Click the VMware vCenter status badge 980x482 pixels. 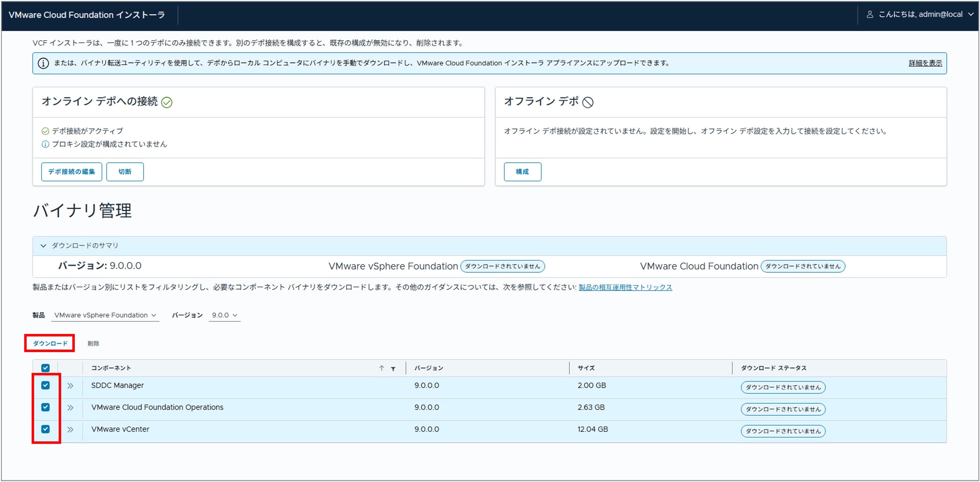783,431
